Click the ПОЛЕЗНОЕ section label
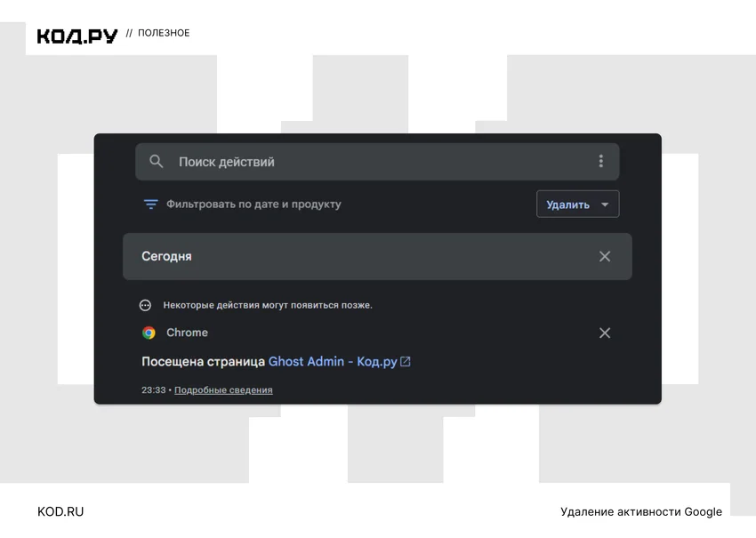This screenshot has height=538, width=756. [x=164, y=33]
